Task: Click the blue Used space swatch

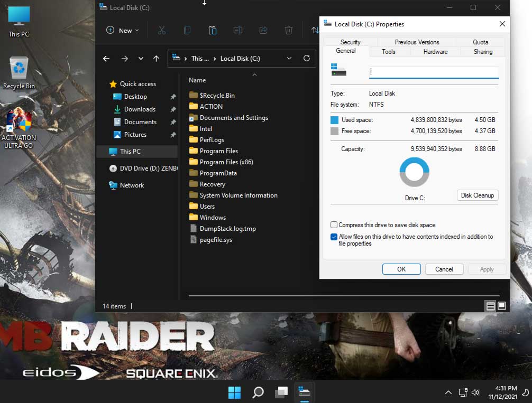Action: coord(335,120)
